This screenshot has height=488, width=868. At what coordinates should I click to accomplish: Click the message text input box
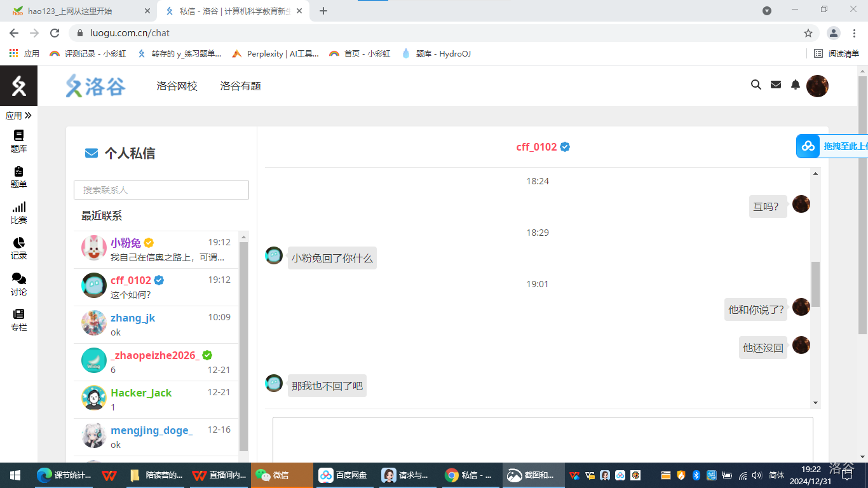(x=543, y=438)
